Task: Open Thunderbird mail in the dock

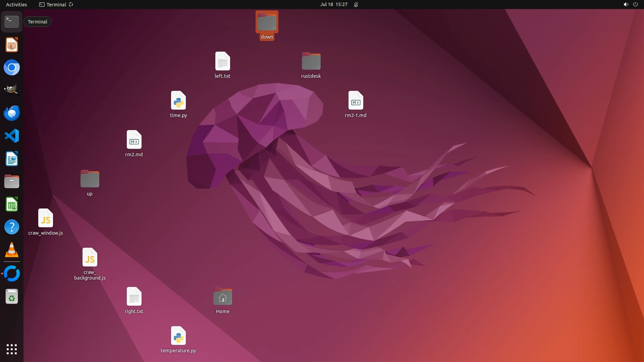Action: [12, 113]
